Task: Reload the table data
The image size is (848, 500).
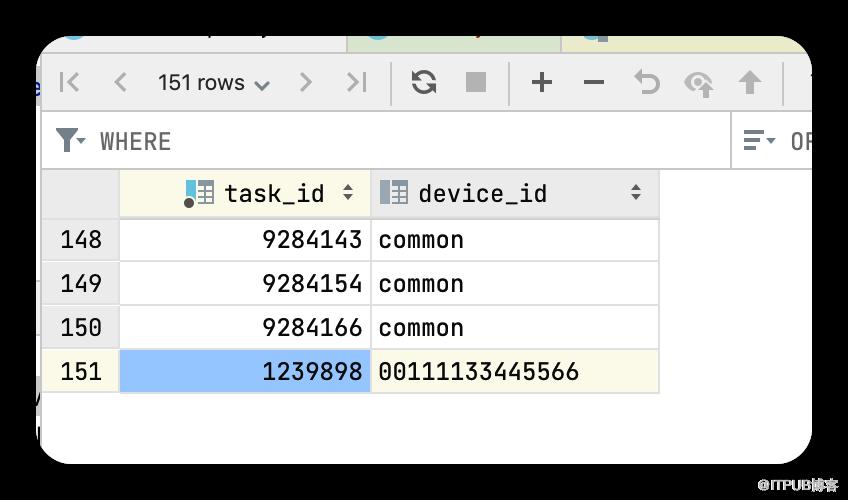Action: 423,83
